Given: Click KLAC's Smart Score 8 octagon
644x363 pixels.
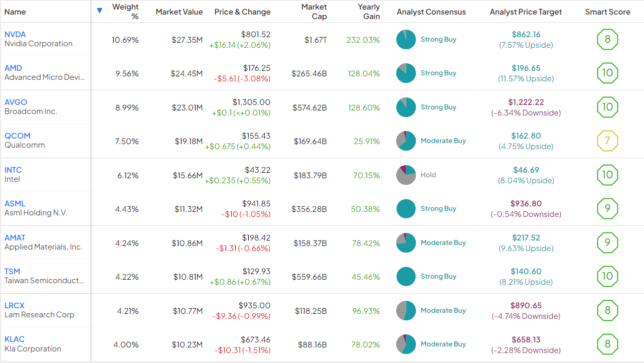Looking at the screenshot, I should [607, 344].
